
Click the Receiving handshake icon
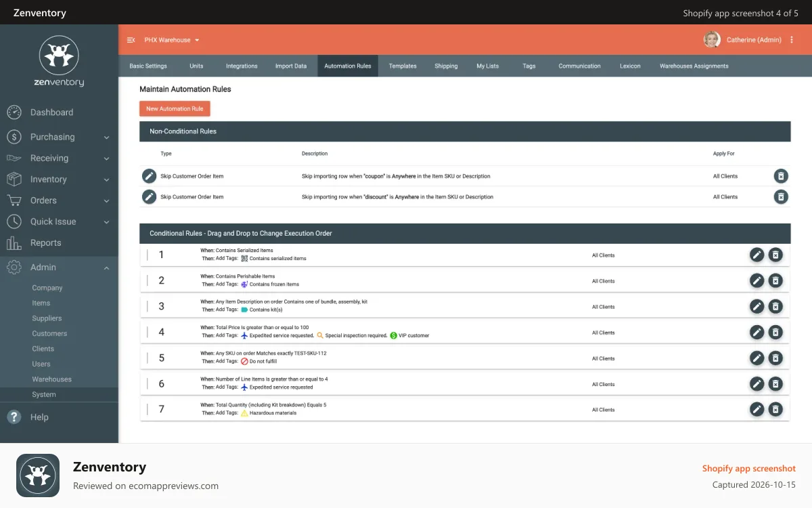(x=14, y=158)
